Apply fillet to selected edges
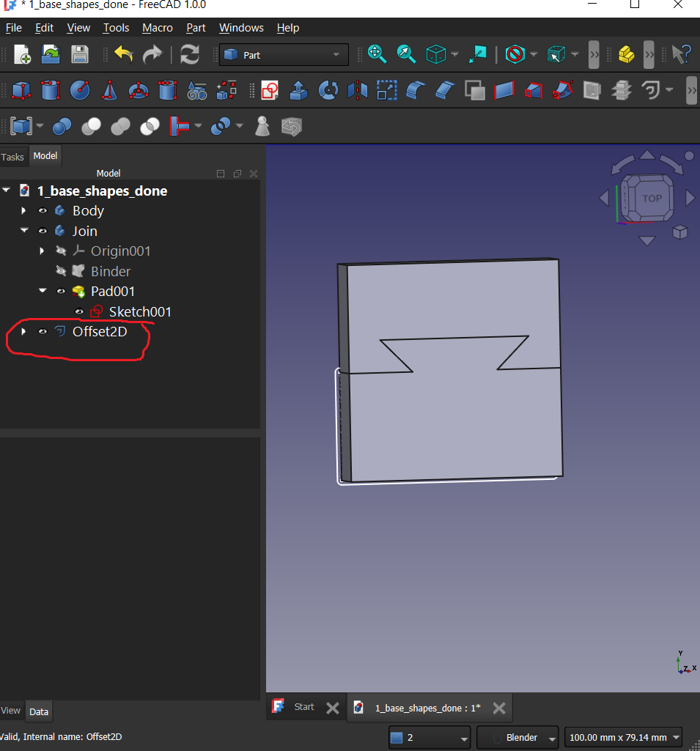The height and width of the screenshot is (751, 700). (416, 90)
